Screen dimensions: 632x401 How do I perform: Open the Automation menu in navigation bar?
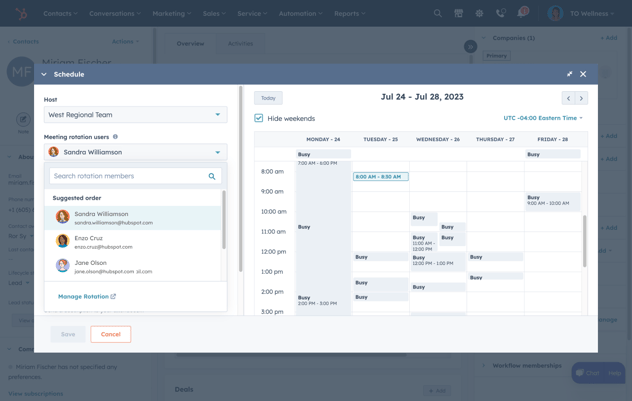[299, 14]
